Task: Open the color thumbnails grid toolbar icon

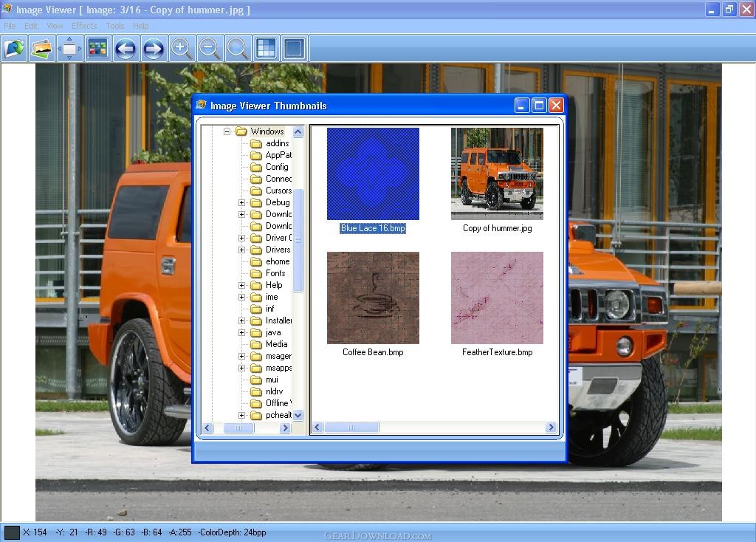Action: pos(97,49)
